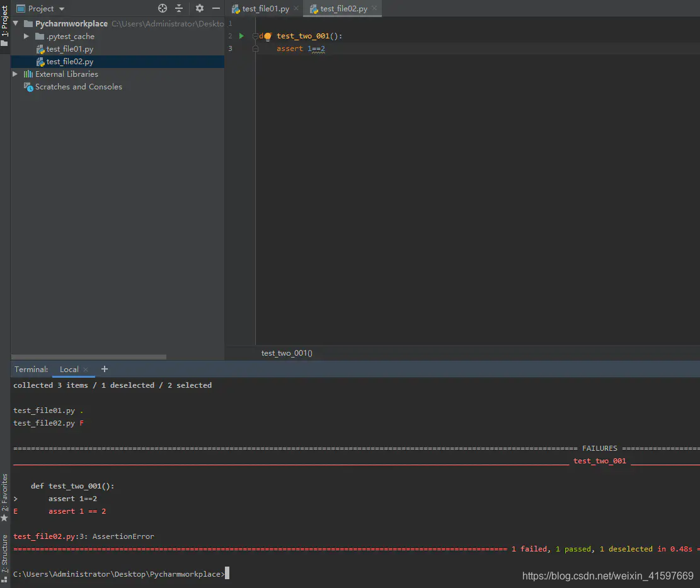This screenshot has height=588, width=700.
Task: Select test_file02.py in project tree
Action: [70, 62]
